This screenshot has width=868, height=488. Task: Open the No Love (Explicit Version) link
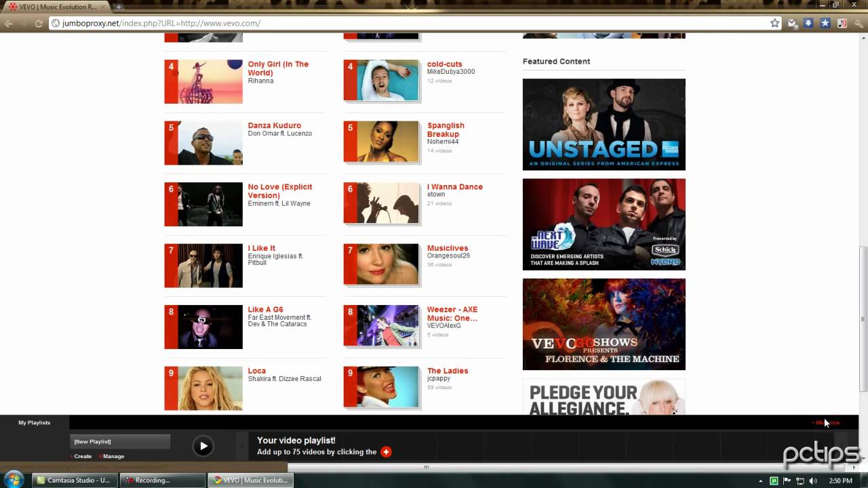pyautogui.click(x=280, y=191)
